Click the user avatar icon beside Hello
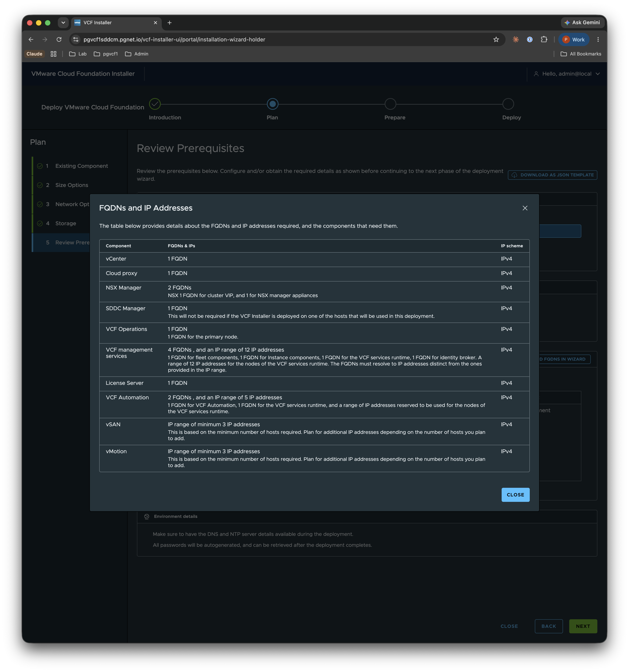The width and height of the screenshot is (629, 672). (536, 74)
